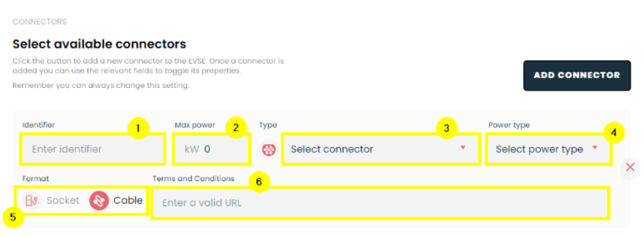Focus the Enter identifier field
The width and height of the screenshot is (644, 237).
[93, 149]
